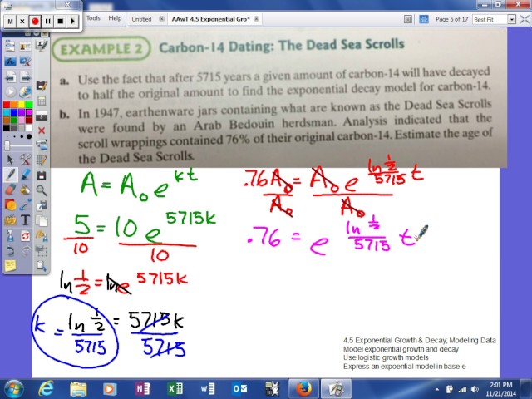Viewport: 532px width, 399px height.
Task: Stop the screen recording
Action: [60, 22]
